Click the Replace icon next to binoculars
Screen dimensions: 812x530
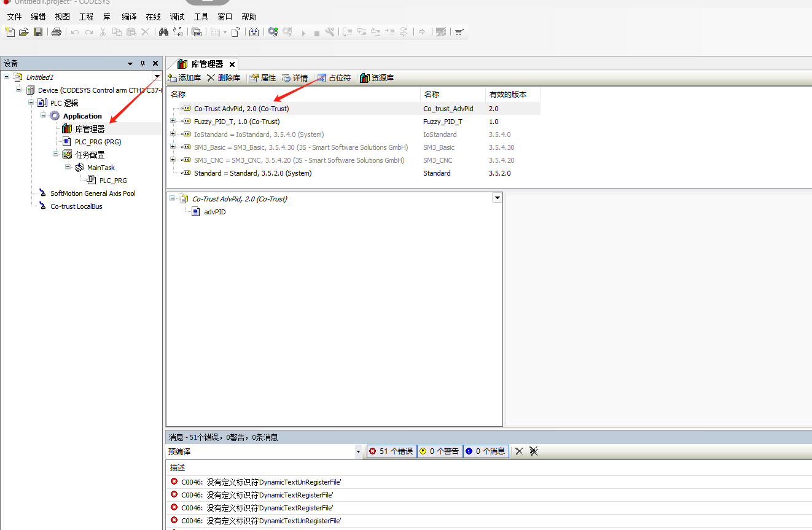click(x=178, y=32)
